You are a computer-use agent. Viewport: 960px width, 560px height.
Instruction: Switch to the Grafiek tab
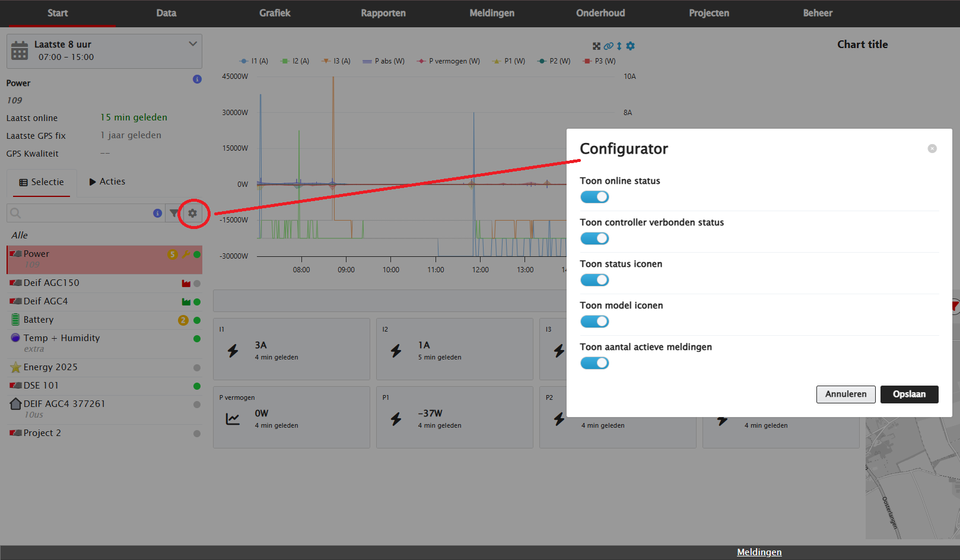tap(275, 13)
